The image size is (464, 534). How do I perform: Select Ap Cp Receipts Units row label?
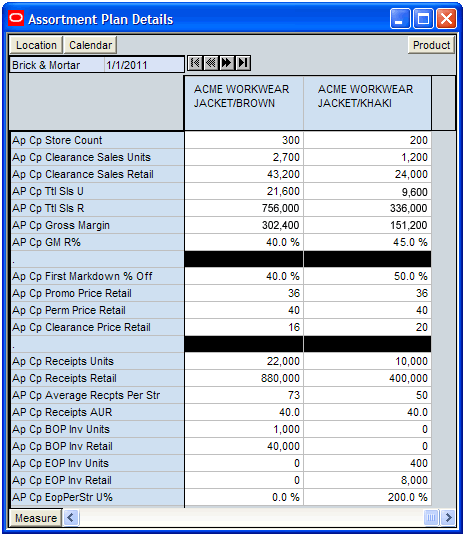(x=97, y=361)
